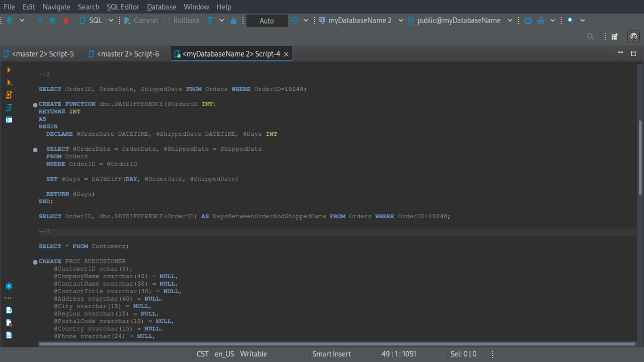Open the dashboard gauge icon
Image resolution: width=644 pixels, height=362 pixels.
(528, 21)
